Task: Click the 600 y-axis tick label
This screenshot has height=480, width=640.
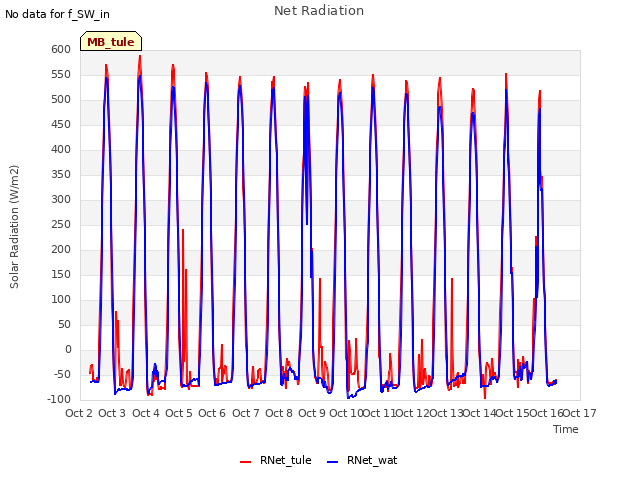Action: [x=61, y=49]
